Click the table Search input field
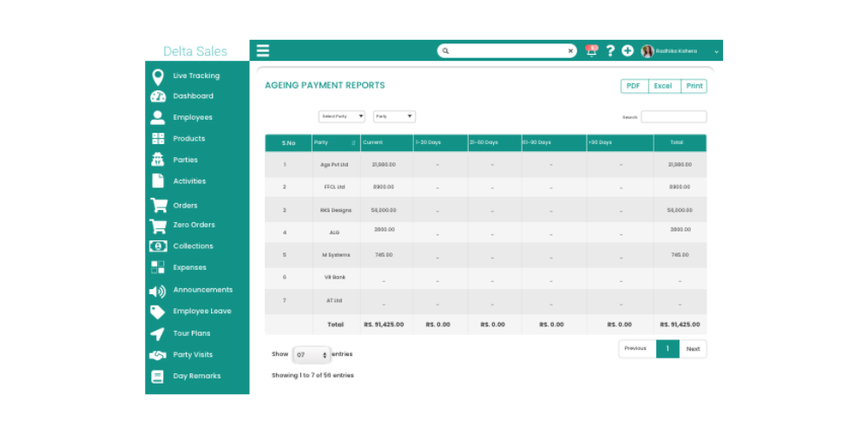Viewport: 868px width, 434px height. (x=674, y=117)
